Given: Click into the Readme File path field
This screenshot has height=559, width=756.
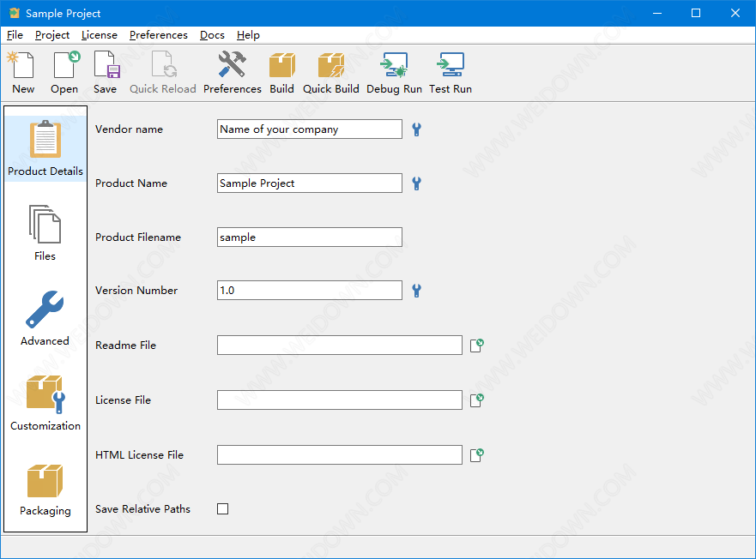Looking at the screenshot, I should click(340, 345).
